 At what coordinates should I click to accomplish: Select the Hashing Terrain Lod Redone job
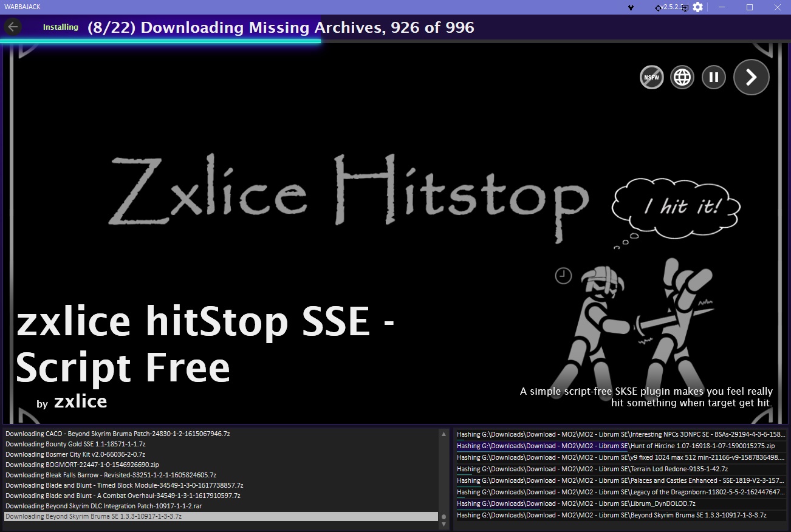(x=621, y=469)
